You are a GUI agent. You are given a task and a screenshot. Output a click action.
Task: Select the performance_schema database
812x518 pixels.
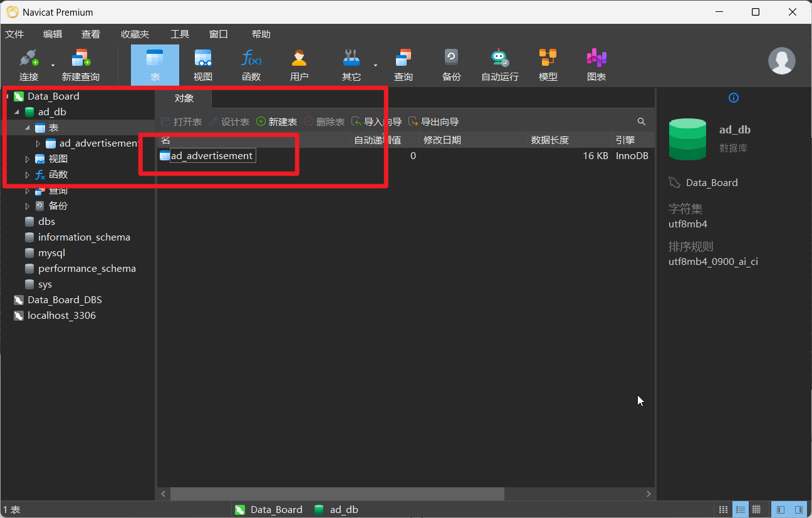click(86, 269)
